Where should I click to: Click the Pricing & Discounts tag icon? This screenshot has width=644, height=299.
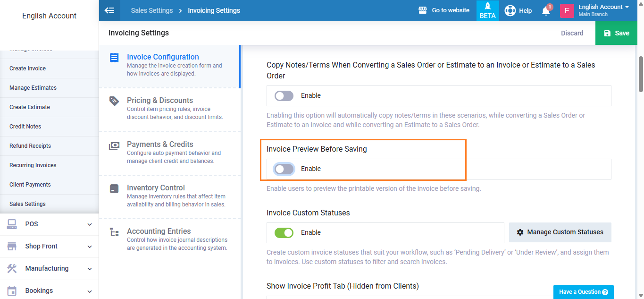click(x=114, y=101)
